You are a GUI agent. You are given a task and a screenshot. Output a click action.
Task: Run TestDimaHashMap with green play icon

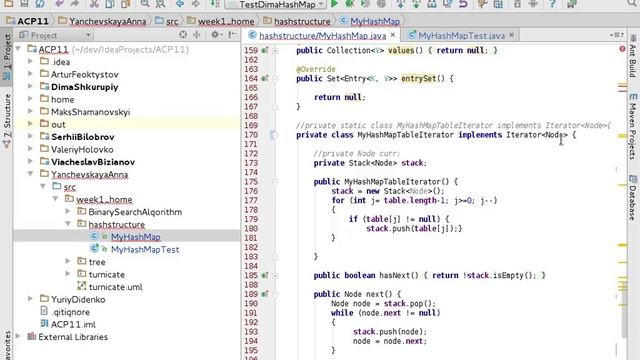click(x=334, y=4)
